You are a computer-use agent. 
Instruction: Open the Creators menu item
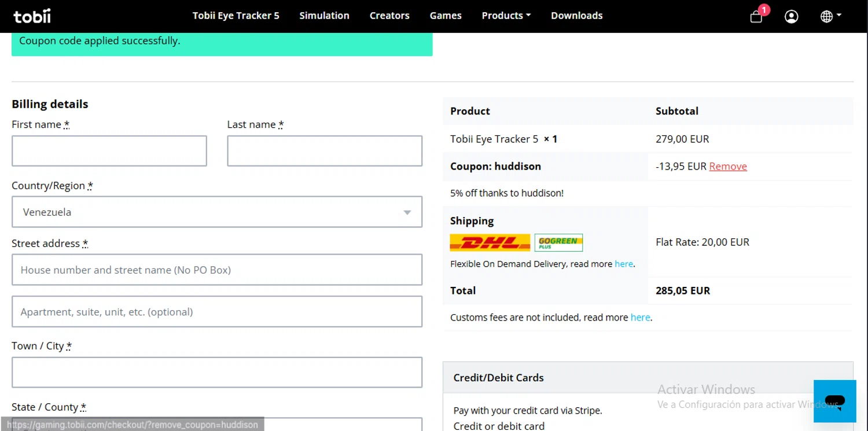[x=389, y=16]
